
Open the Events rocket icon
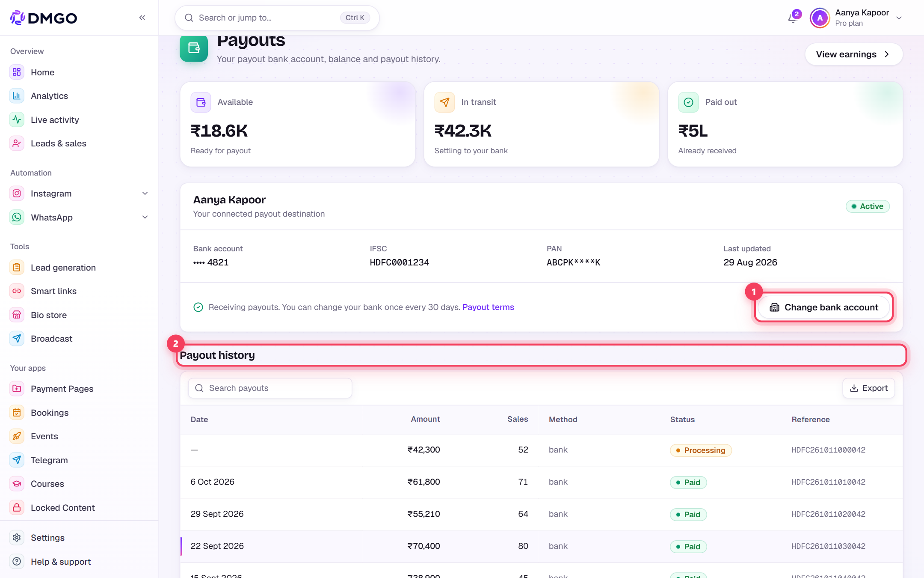pyautogui.click(x=17, y=436)
